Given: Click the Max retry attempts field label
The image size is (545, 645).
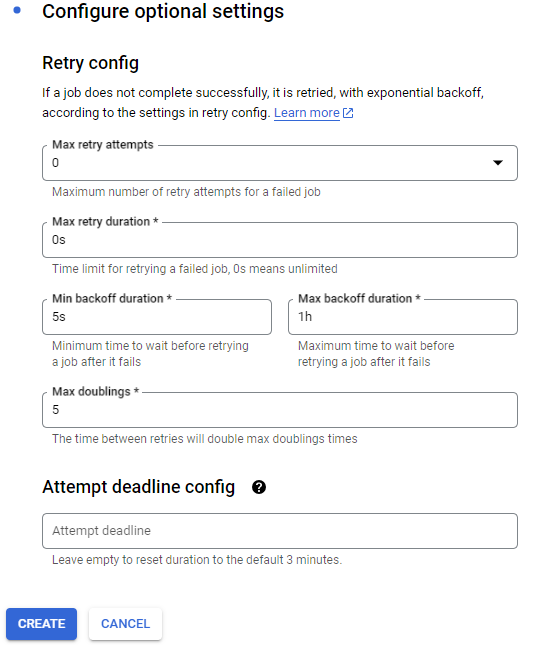Looking at the screenshot, I should pos(103,145).
